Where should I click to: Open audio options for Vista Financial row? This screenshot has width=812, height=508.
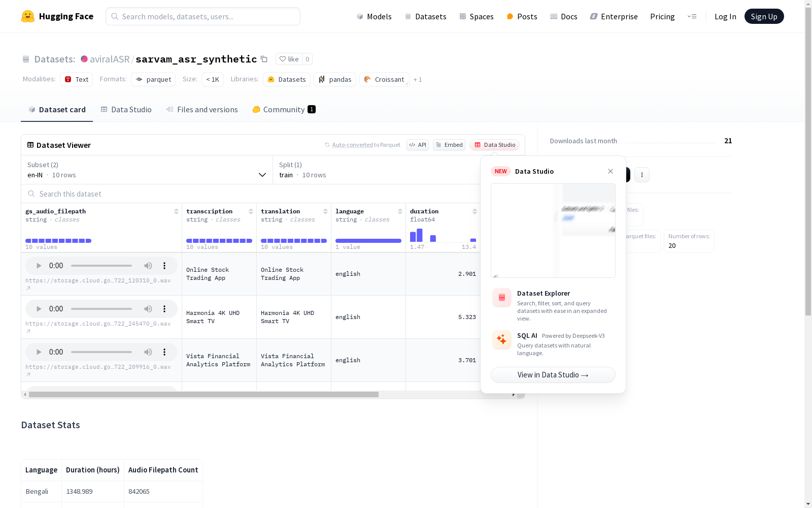164,352
